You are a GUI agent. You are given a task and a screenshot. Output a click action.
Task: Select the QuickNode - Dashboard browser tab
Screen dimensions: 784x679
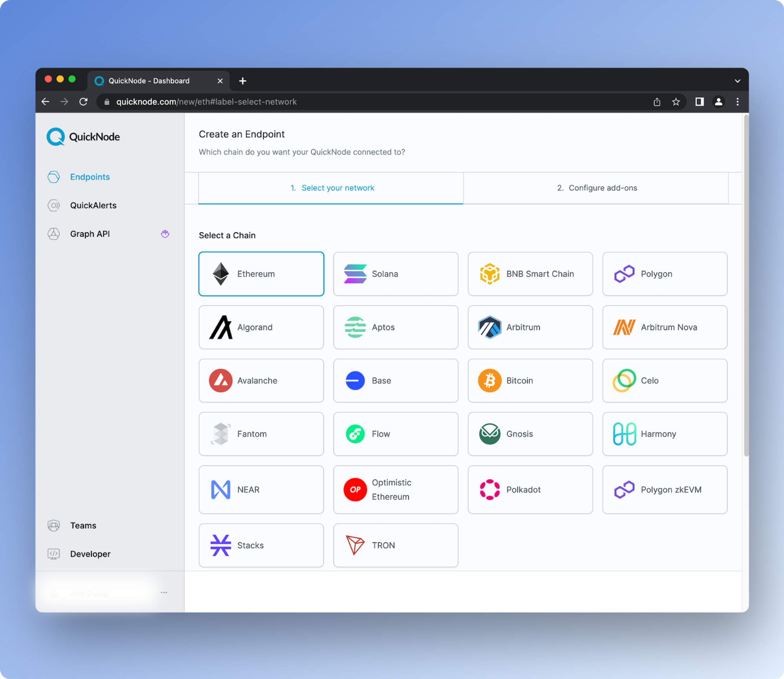click(x=159, y=81)
